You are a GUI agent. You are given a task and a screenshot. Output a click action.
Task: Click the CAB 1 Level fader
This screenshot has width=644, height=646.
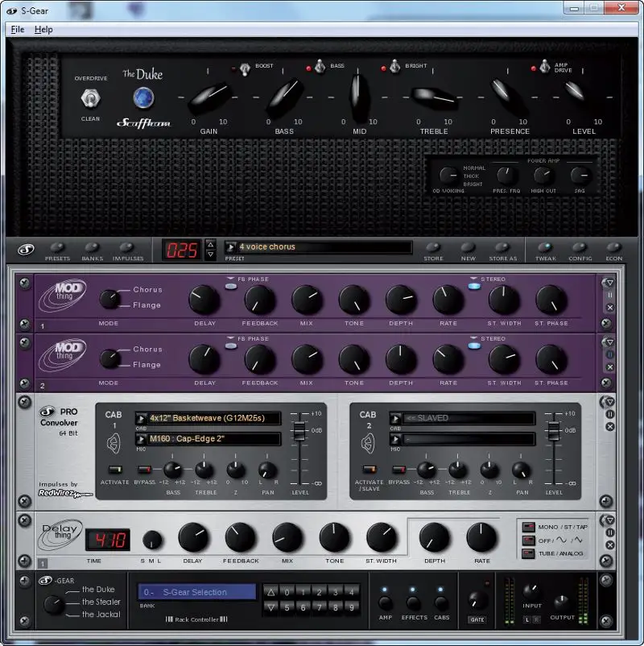299,429
